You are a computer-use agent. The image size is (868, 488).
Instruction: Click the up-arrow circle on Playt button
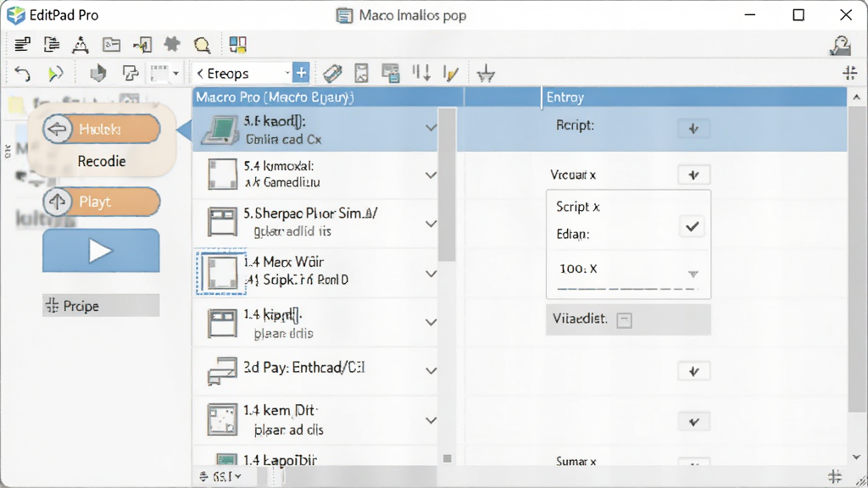tap(58, 202)
